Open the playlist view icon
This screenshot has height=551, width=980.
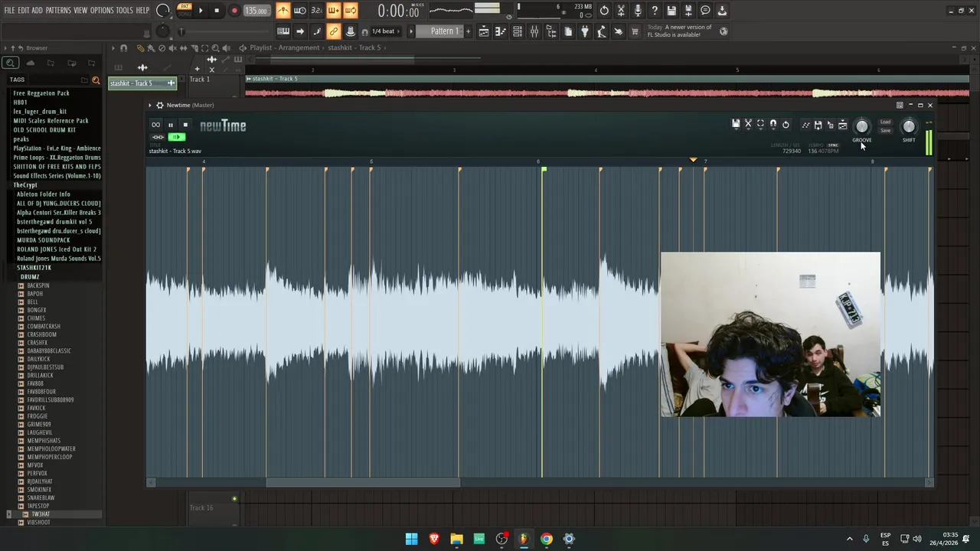484,31
